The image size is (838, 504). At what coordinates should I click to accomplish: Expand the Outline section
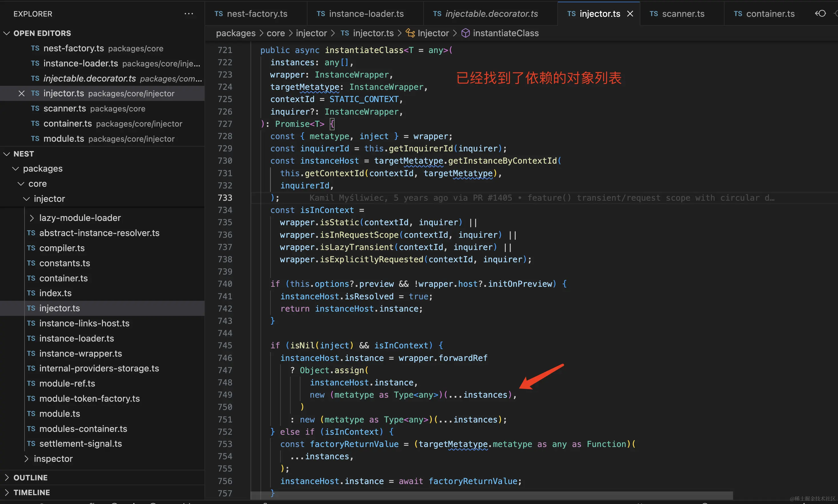coord(7,477)
